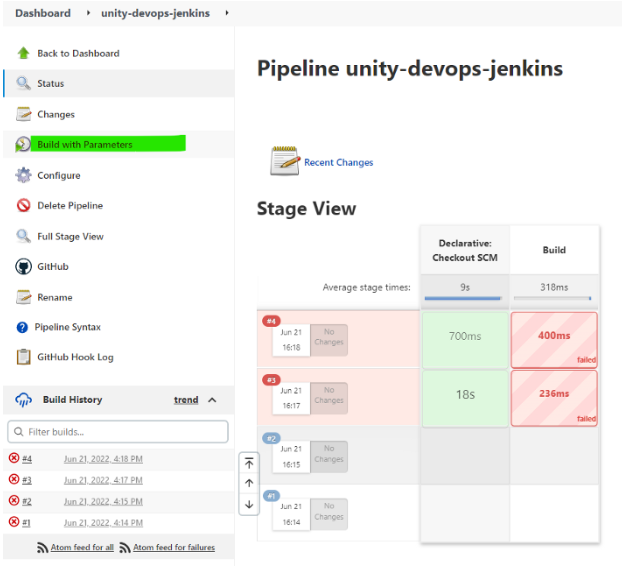Viewport: 622px width, 571px height.
Task: Click the search icon in Filter builds field
Action: coord(18,432)
